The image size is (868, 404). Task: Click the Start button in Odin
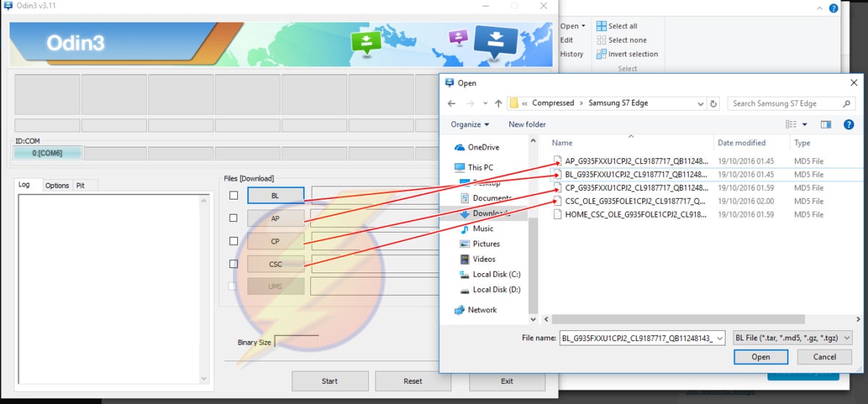click(330, 381)
